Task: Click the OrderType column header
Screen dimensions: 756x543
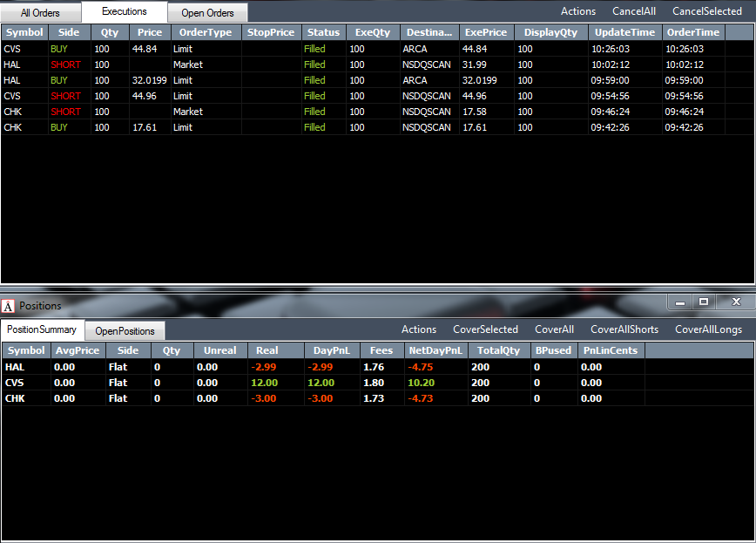Action: click(206, 32)
